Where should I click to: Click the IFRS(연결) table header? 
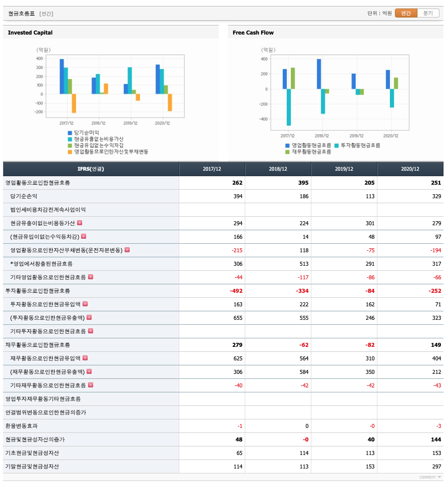pyautogui.click(x=91, y=169)
